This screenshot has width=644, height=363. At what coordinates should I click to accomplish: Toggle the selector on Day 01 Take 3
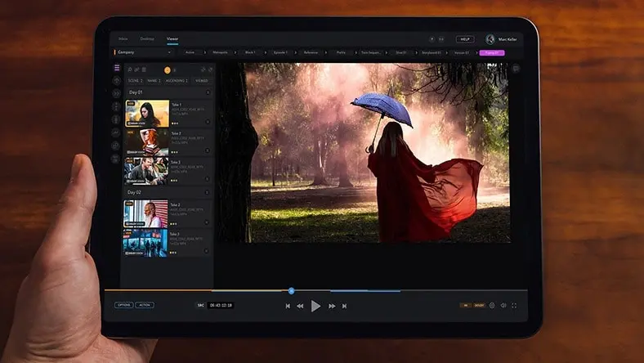click(x=207, y=179)
